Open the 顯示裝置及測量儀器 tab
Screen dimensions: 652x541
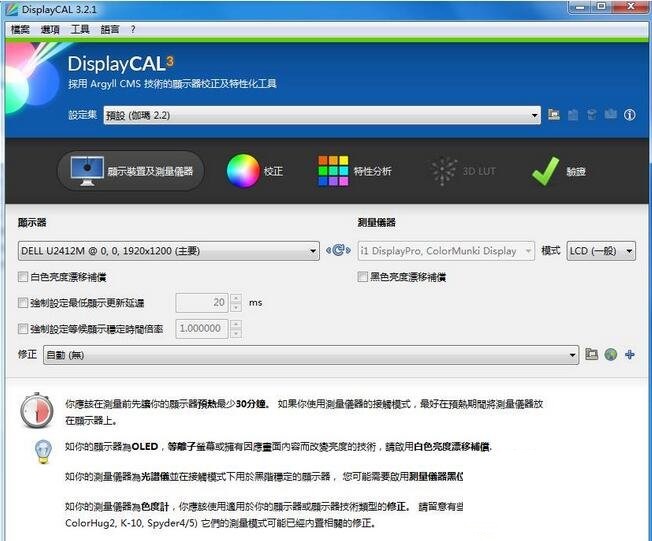click(x=130, y=171)
